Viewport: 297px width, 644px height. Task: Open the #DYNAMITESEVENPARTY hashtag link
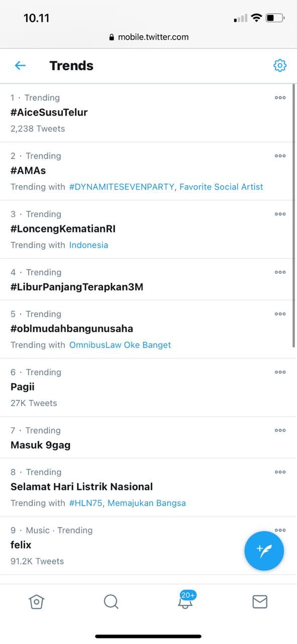coord(122,187)
